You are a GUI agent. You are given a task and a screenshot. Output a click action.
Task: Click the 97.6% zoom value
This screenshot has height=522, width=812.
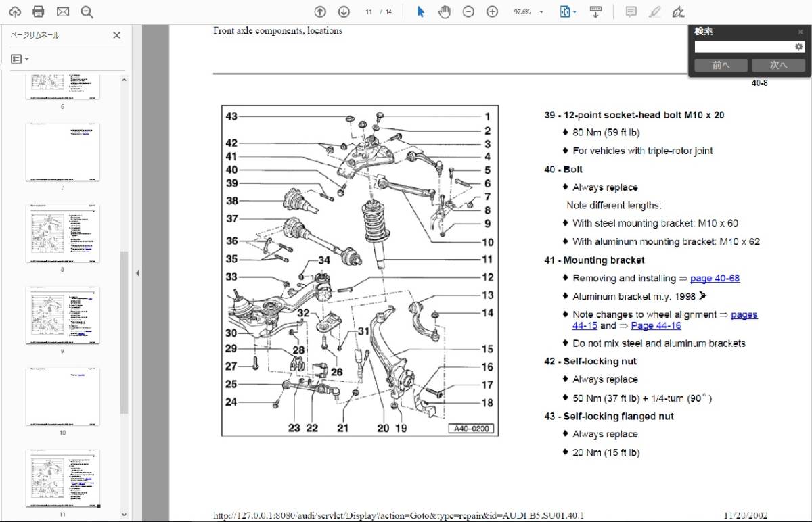[x=522, y=12]
